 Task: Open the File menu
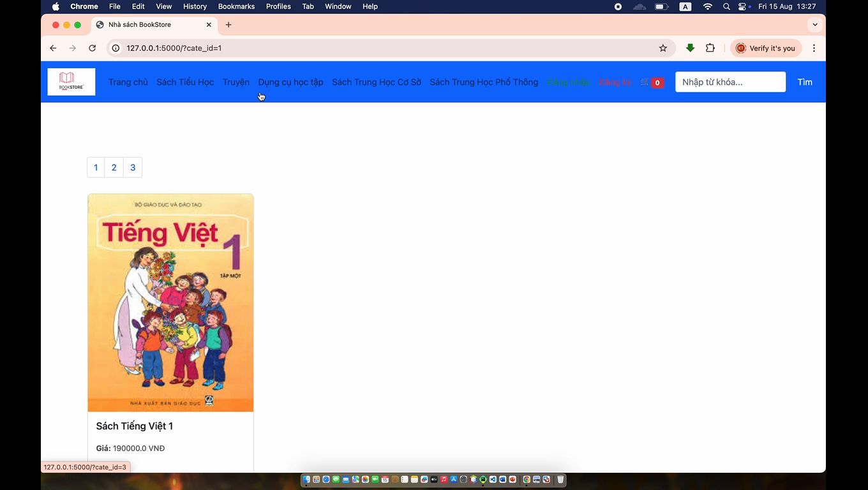click(115, 6)
